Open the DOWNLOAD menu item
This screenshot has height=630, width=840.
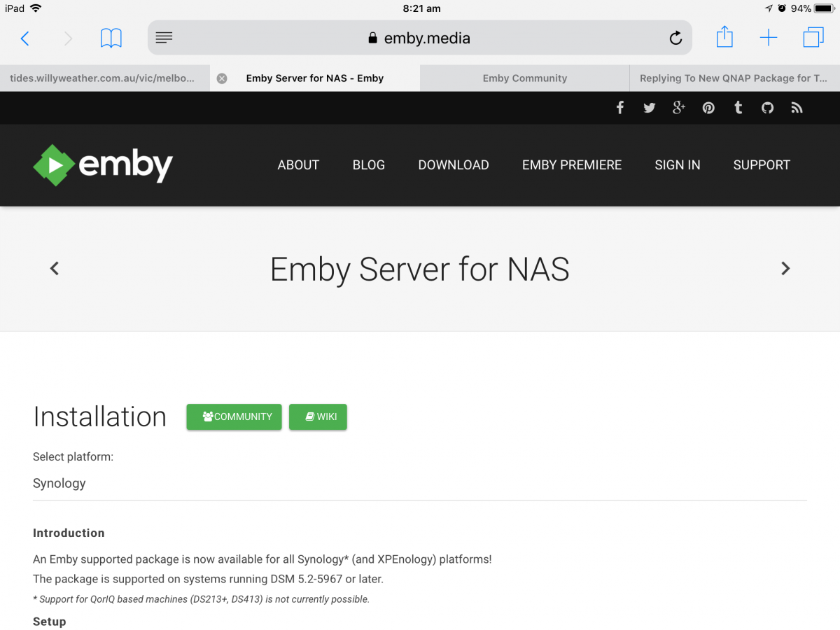click(x=454, y=165)
